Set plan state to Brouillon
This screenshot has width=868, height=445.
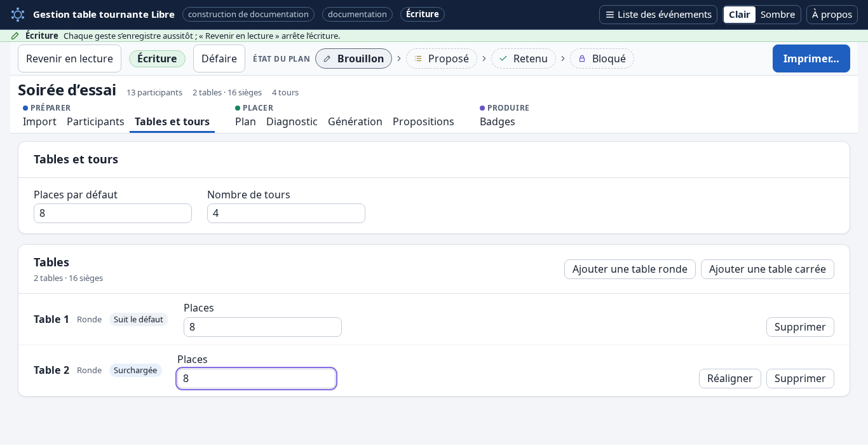[353, 58]
